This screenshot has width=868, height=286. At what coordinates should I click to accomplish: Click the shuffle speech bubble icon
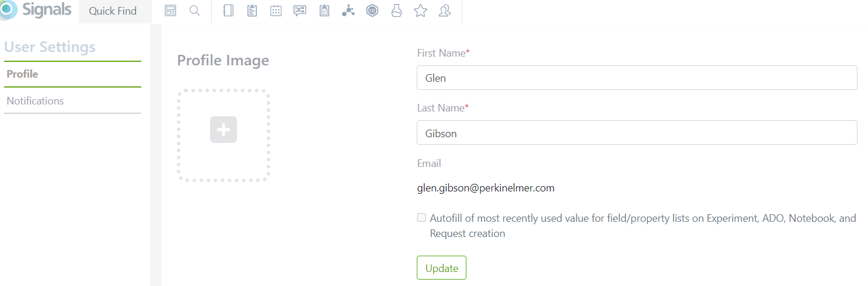pyautogui.click(x=300, y=11)
